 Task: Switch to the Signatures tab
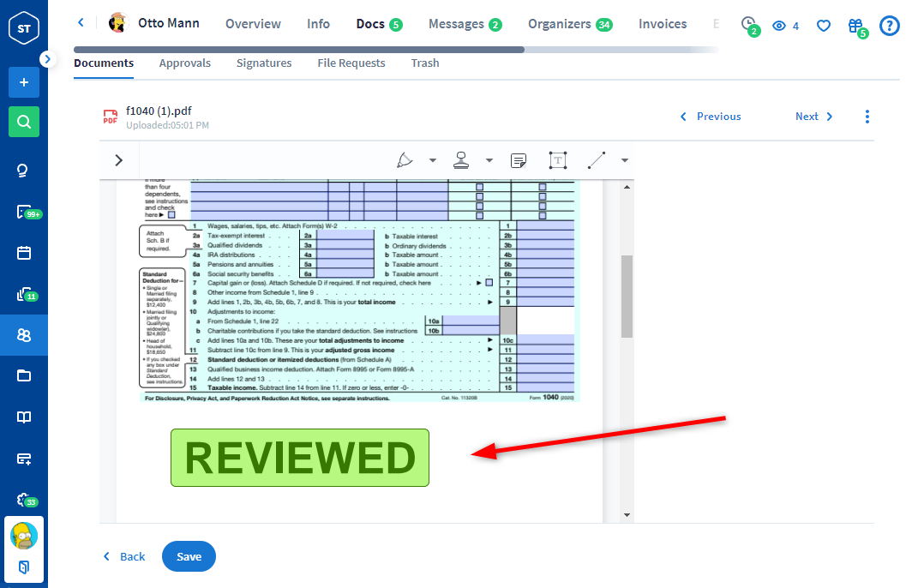click(x=264, y=63)
